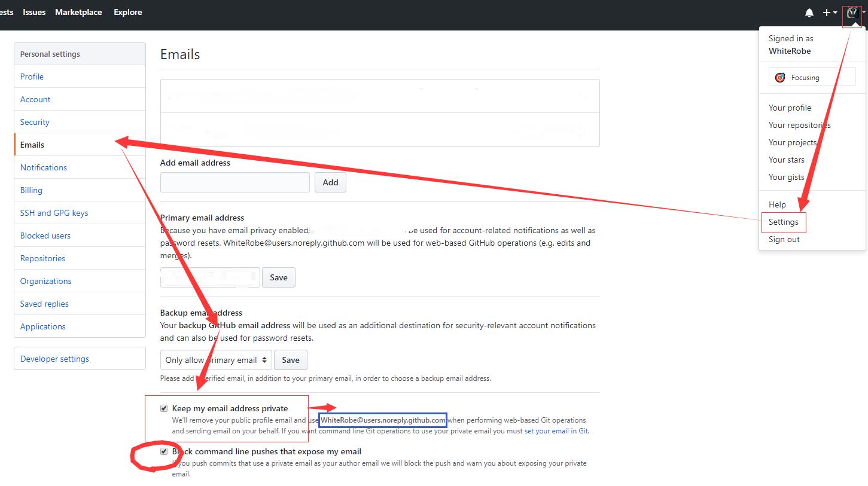Follow the set your email in Git link

556,431
